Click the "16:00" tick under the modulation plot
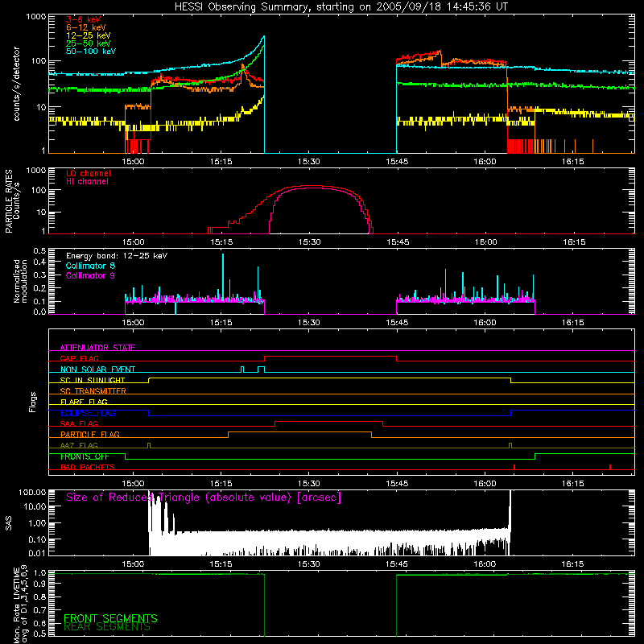 click(485, 323)
